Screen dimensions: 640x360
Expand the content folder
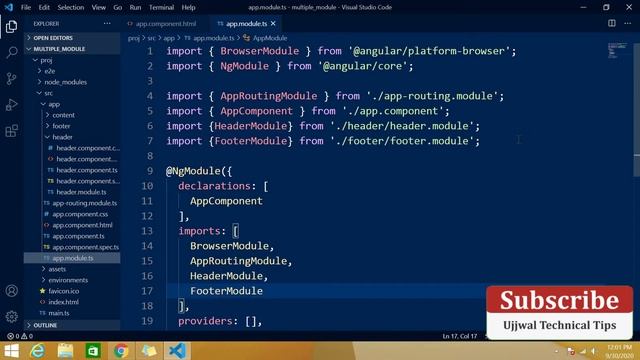63,115
